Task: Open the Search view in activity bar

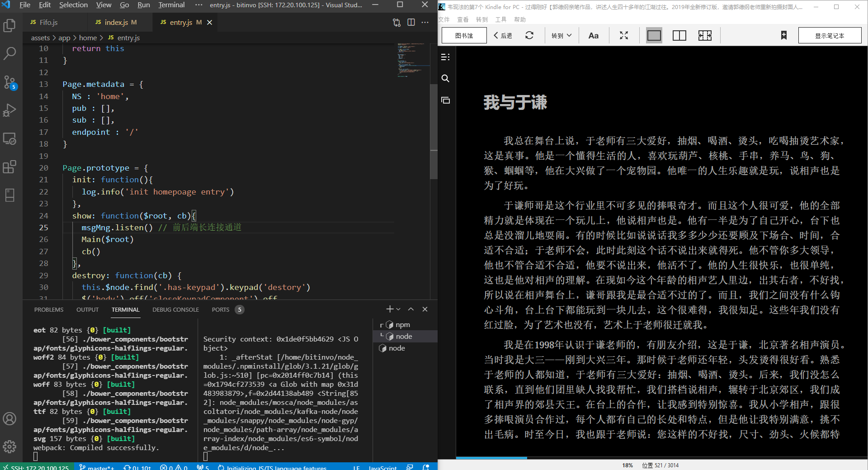Action: coord(9,53)
